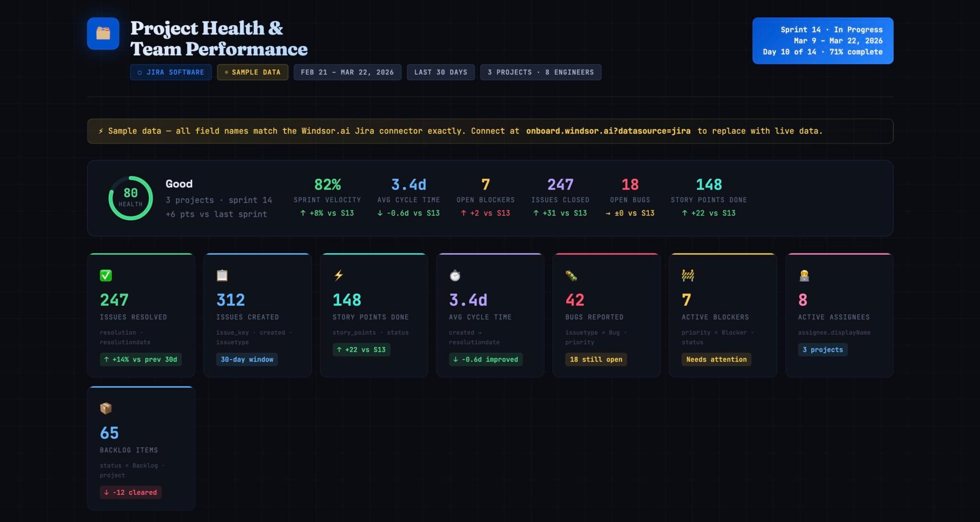Click the FEB 21 – MAR 22, 2026 date chip
The width and height of the screenshot is (980, 522).
point(347,72)
